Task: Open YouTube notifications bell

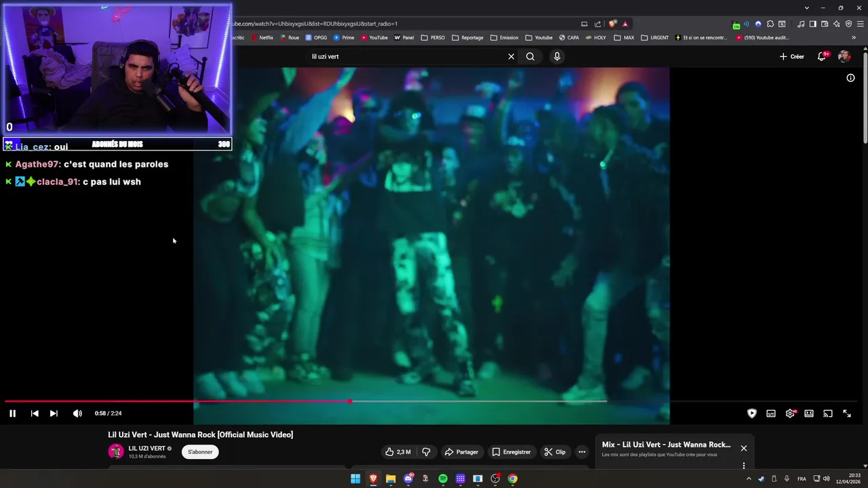Action: [822, 56]
